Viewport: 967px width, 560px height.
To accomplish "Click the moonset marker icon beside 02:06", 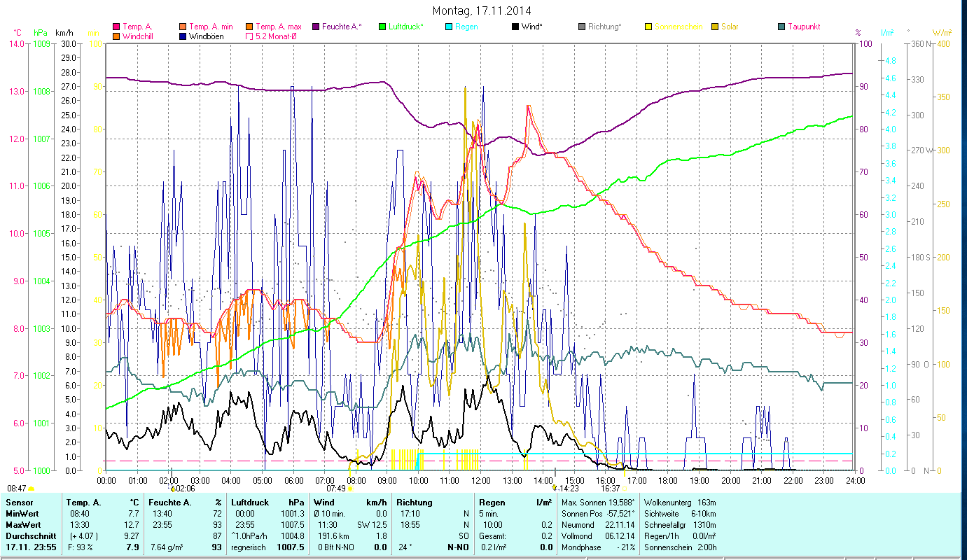I will pos(172,488).
